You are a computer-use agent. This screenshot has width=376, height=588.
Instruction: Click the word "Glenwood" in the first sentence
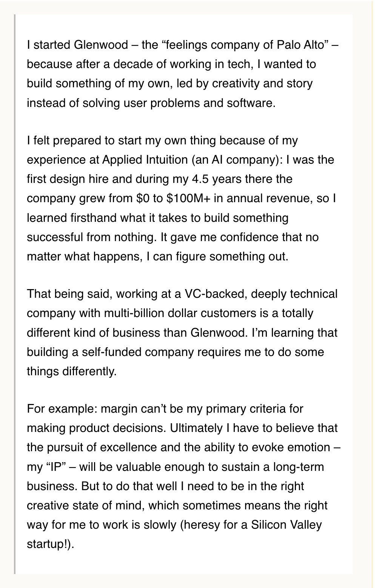coord(101,45)
